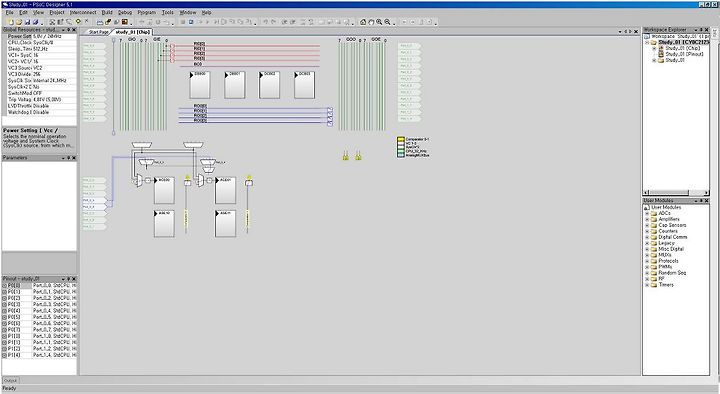Expand the Timers folder in User Modules
Screen dimensions: 720x394
[x=647, y=285]
